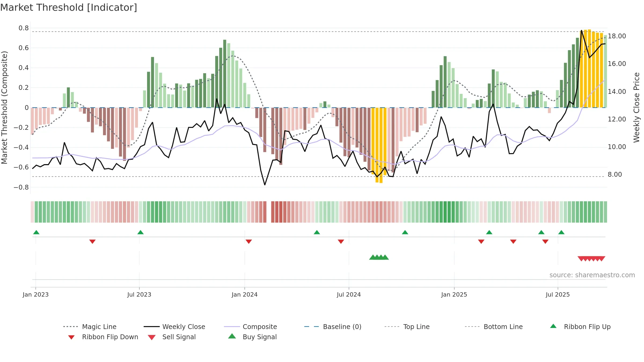Click the Ribbon Flip Down marker before Jul 2024
The height and width of the screenshot is (362, 644).
341,242
